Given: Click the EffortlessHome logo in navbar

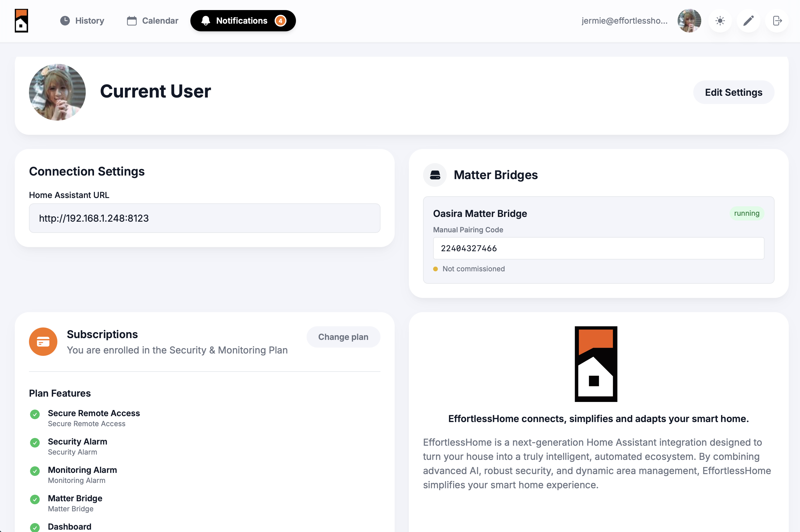Looking at the screenshot, I should (21, 21).
